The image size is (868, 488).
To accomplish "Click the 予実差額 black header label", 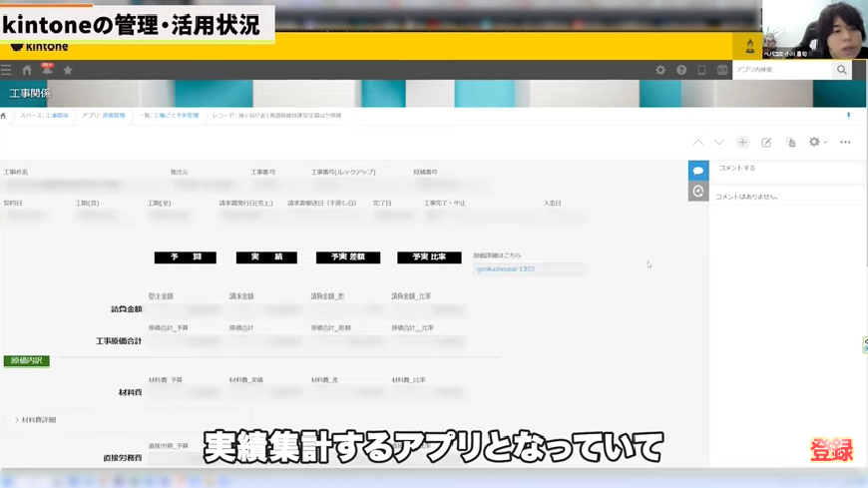I will click(348, 257).
